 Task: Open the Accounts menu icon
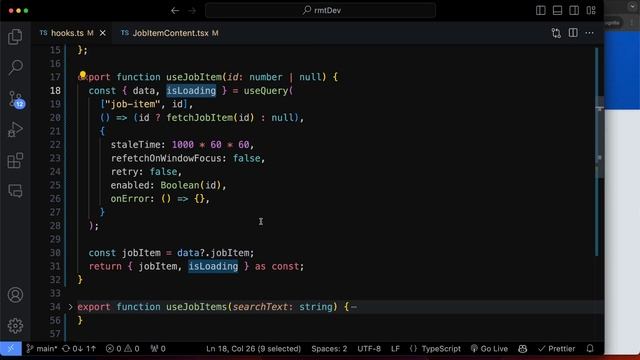(15, 295)
